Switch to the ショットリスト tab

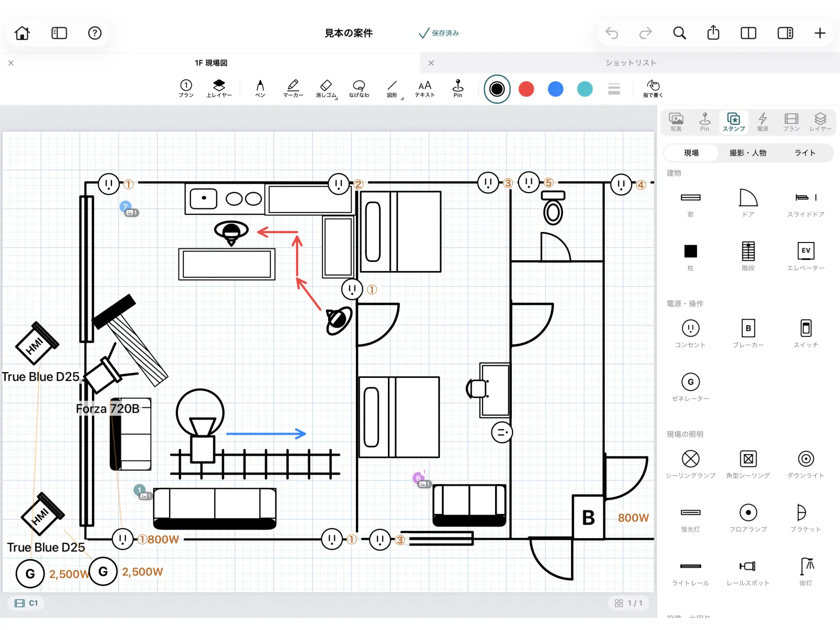[631, 63]
